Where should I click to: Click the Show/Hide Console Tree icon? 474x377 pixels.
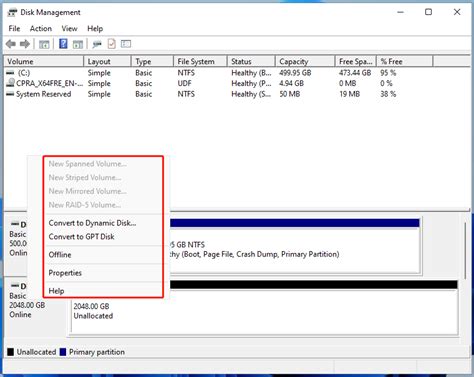point(44,44)
